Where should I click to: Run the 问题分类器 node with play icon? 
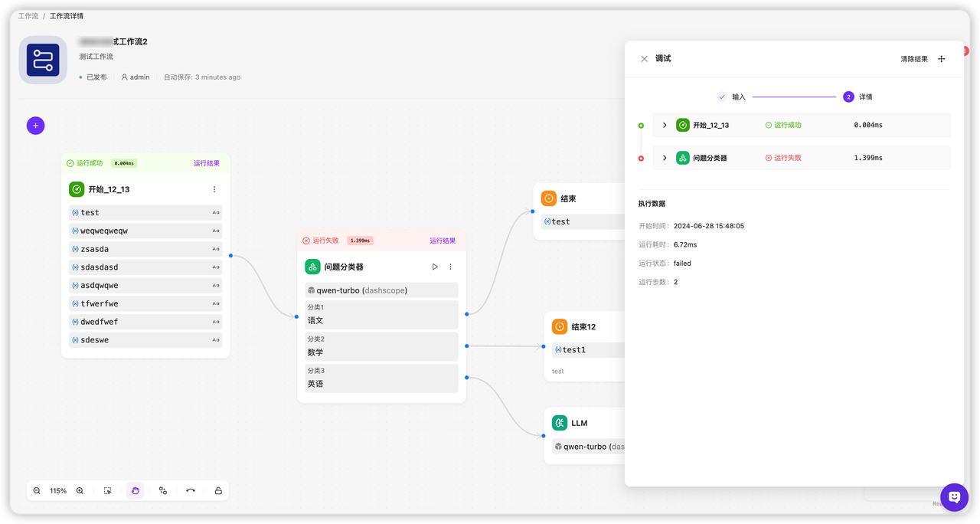pos(435,267)
